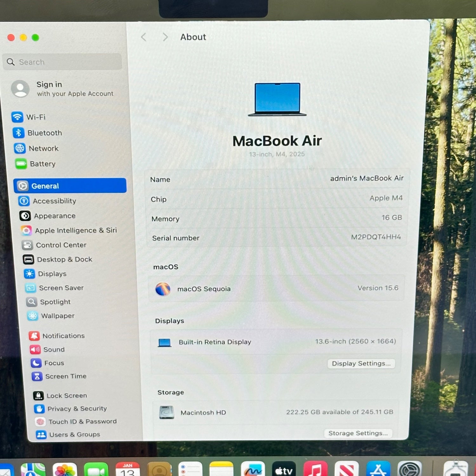Switch to the Displays pane
Screen dimensions: 476x476
coord(52,274)
